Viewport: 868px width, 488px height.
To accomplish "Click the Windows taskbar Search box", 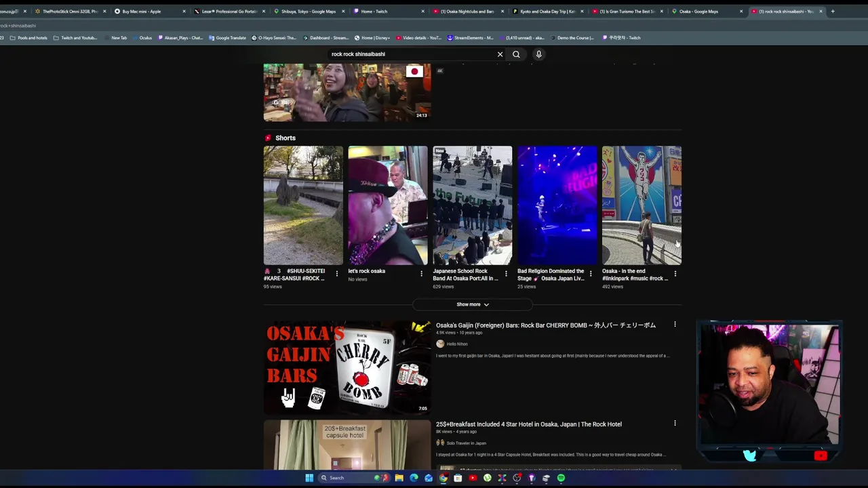I will (x=353, y=478).
